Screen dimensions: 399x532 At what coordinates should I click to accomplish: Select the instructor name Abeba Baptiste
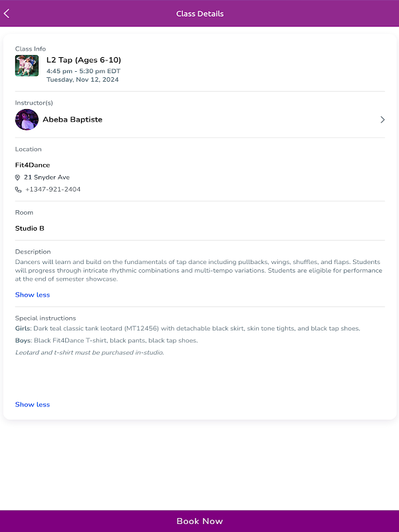tap(72, 120)
